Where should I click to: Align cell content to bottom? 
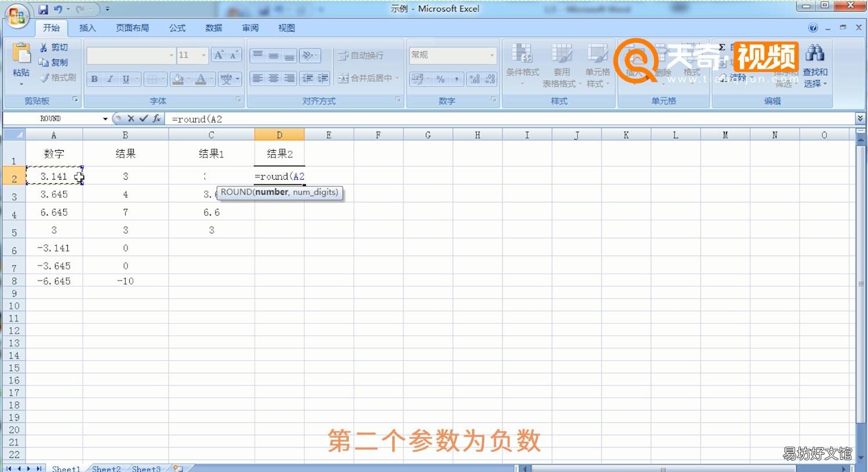click(x=289, y=56)
